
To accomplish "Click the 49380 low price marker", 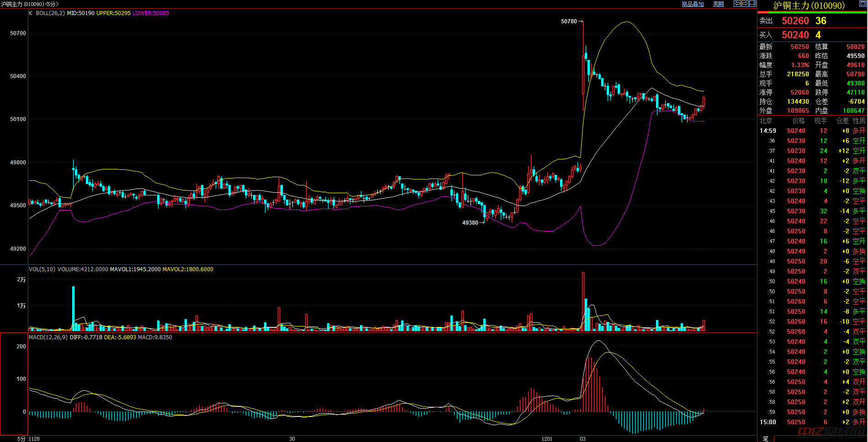I will click(x=470, y=223).
